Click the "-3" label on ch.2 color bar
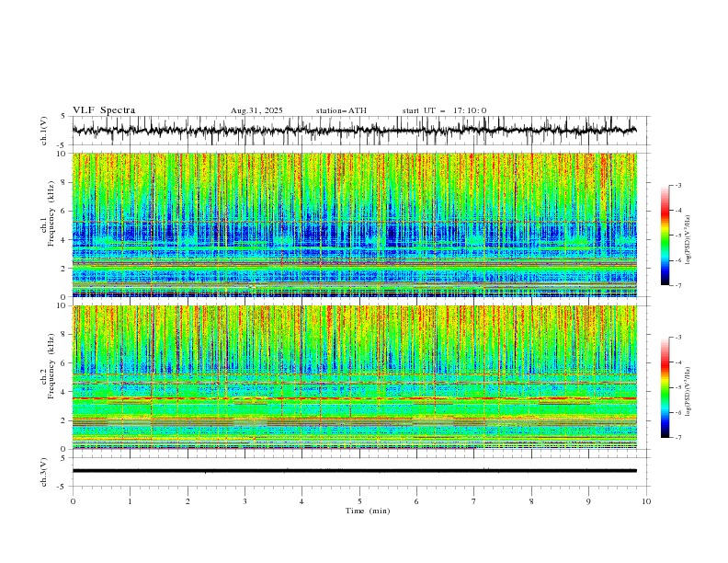The height and width of the screenshot is (563, 728). click(678, 338)
